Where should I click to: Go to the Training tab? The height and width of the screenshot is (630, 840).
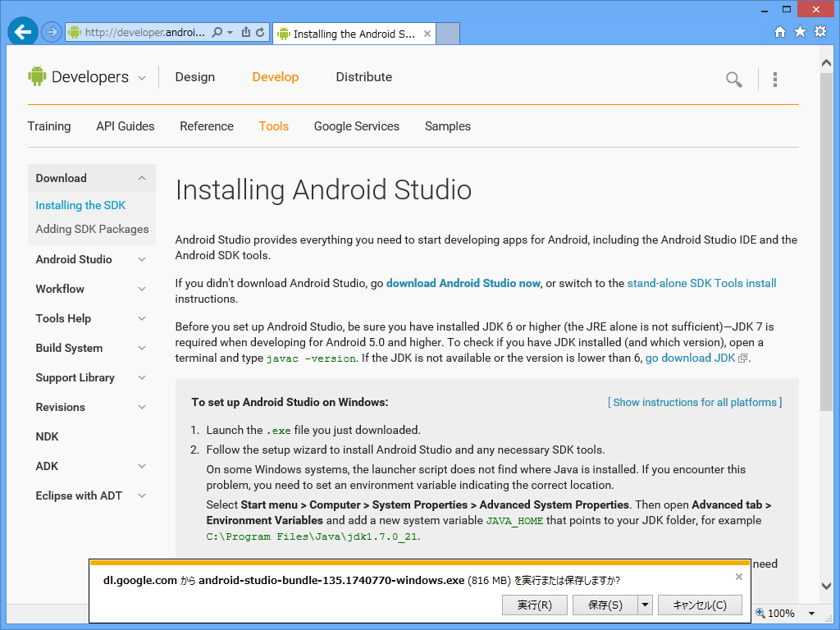(x=49, y=126)
